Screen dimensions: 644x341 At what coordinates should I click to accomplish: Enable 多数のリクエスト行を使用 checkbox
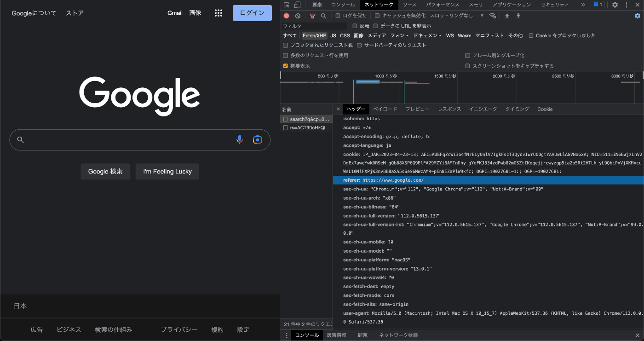286,55
